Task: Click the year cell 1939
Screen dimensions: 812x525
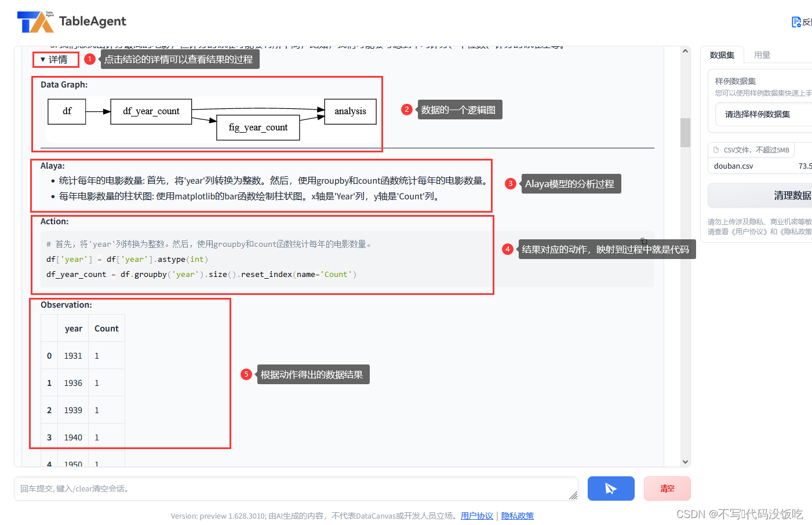Action: click(73, 410)
